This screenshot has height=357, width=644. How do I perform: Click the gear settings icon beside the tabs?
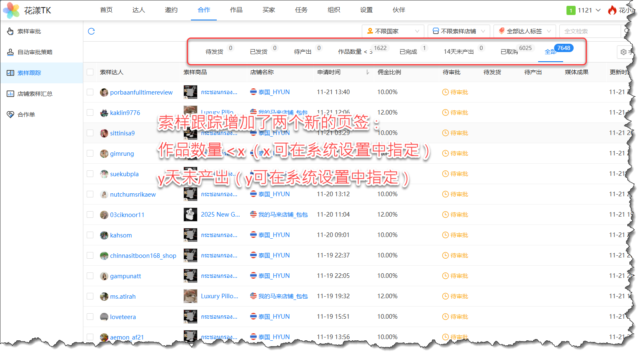623,52
